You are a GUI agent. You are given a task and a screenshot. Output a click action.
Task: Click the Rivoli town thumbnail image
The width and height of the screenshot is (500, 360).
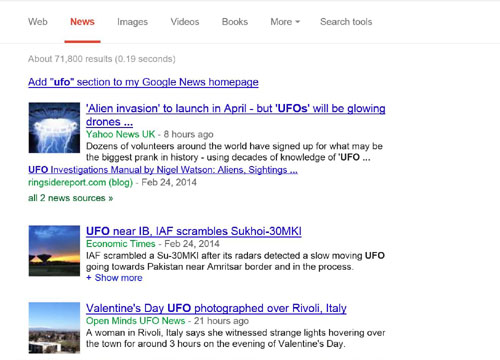[54, 328]
